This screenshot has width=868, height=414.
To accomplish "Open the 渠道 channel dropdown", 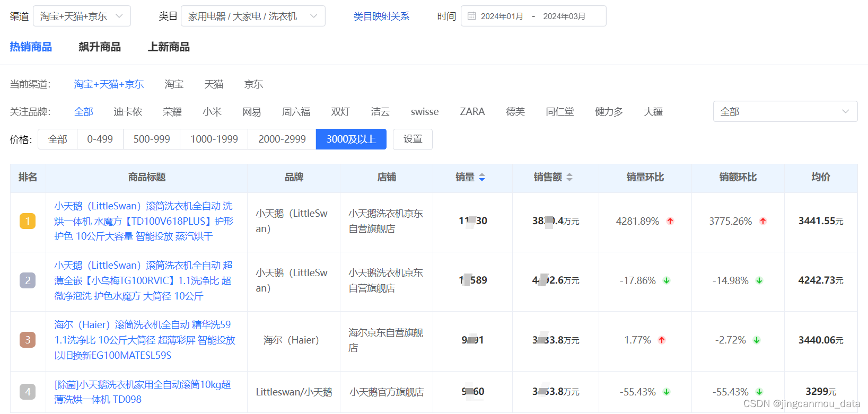I will point(82,16).
